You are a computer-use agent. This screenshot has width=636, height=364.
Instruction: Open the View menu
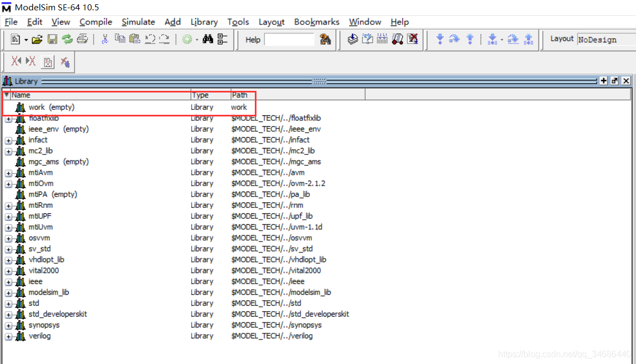61,22
